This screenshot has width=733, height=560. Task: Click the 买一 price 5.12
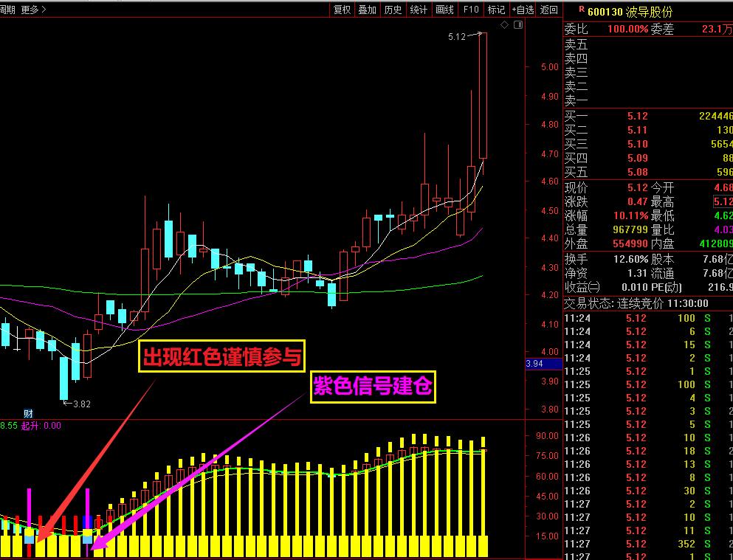pyautogui.click(x=638, y=116)
